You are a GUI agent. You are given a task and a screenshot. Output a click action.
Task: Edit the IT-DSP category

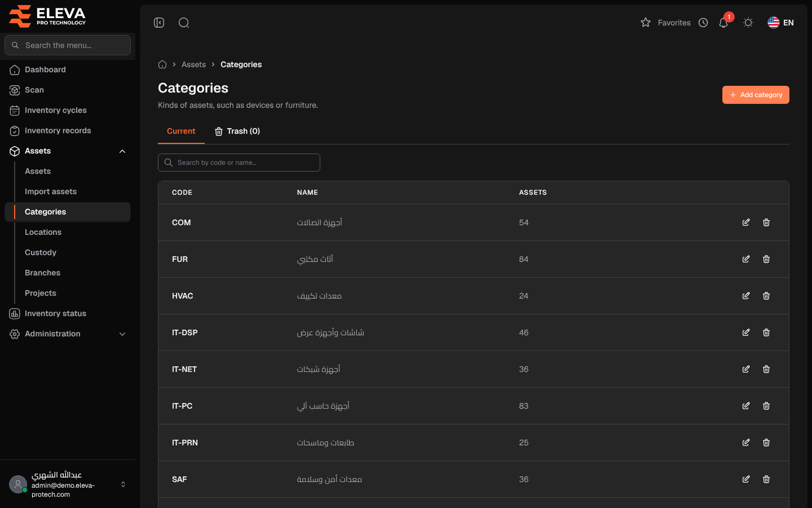click(746, 332)
